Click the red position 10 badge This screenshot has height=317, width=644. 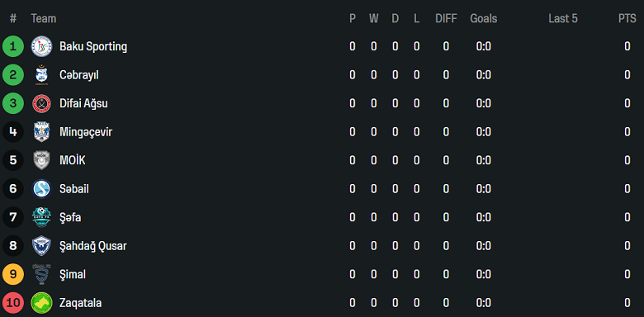pos(13,303)
